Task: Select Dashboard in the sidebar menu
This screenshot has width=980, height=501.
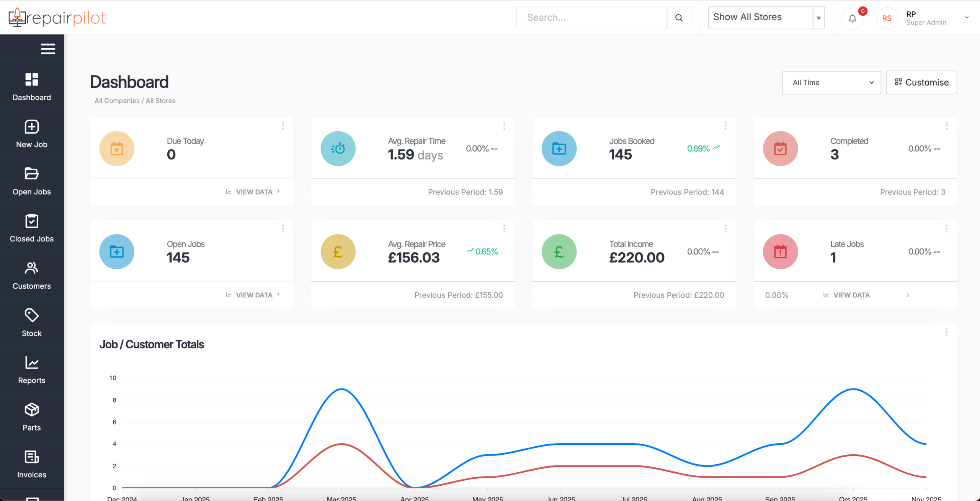Action: coord(32,86)
